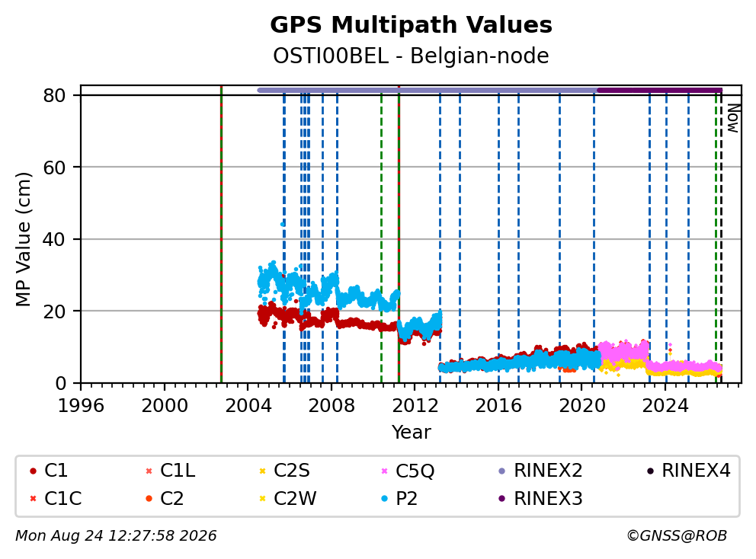Click the RINEX3 legend entry

tap(540, 498)
